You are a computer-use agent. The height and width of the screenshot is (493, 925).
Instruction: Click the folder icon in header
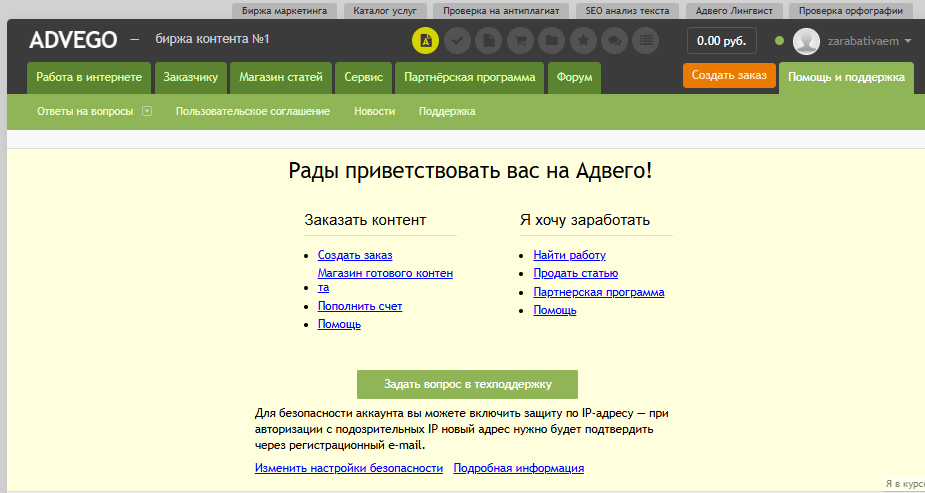pos(552,41)
